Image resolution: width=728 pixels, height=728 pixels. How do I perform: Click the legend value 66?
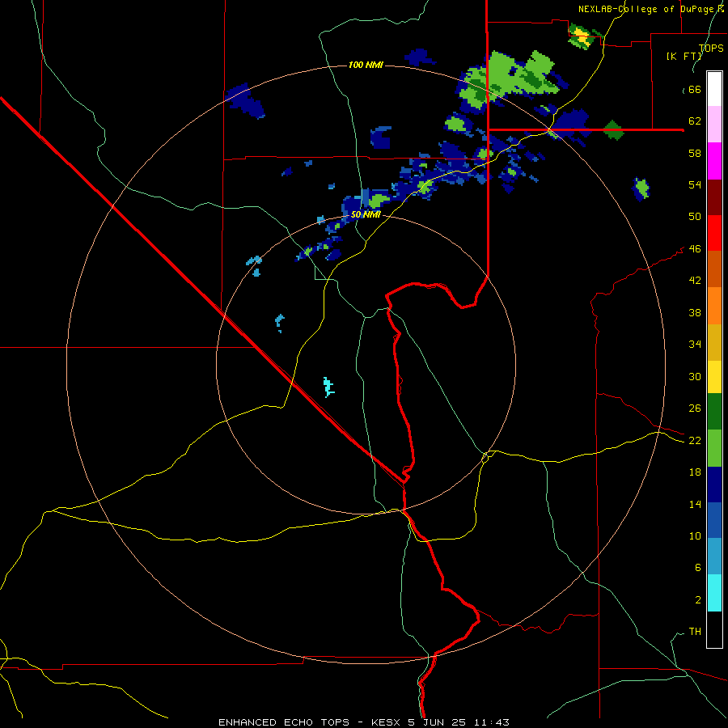coord(695,90)
